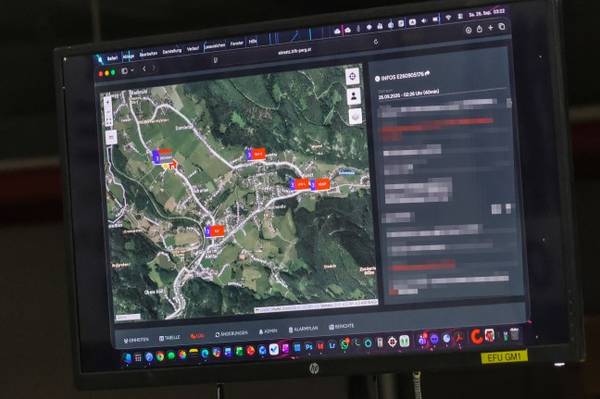Open the Ablage menu

[x=128, y=57]
